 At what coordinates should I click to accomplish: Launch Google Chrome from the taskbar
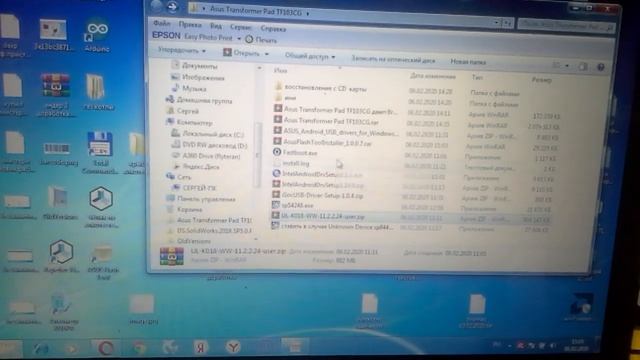140,348
